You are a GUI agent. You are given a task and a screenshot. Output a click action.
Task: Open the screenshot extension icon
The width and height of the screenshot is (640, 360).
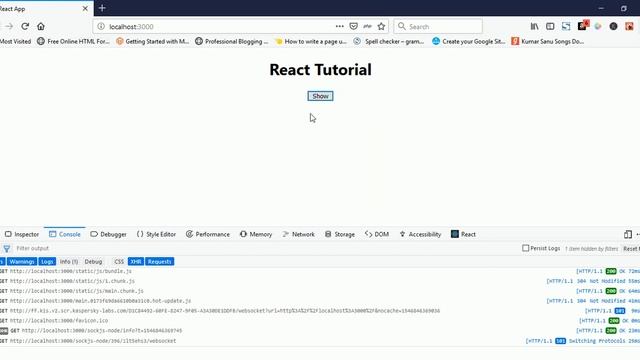click(566, 27)
